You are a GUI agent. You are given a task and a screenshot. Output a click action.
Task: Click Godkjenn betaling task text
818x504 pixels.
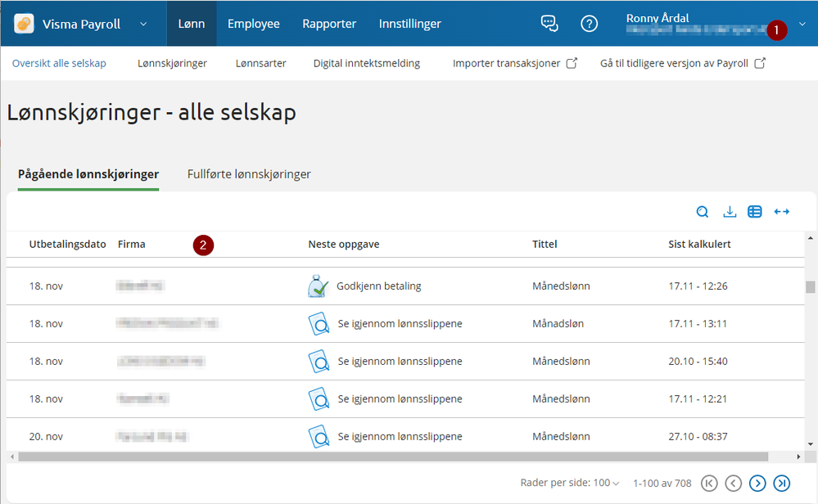379,286
